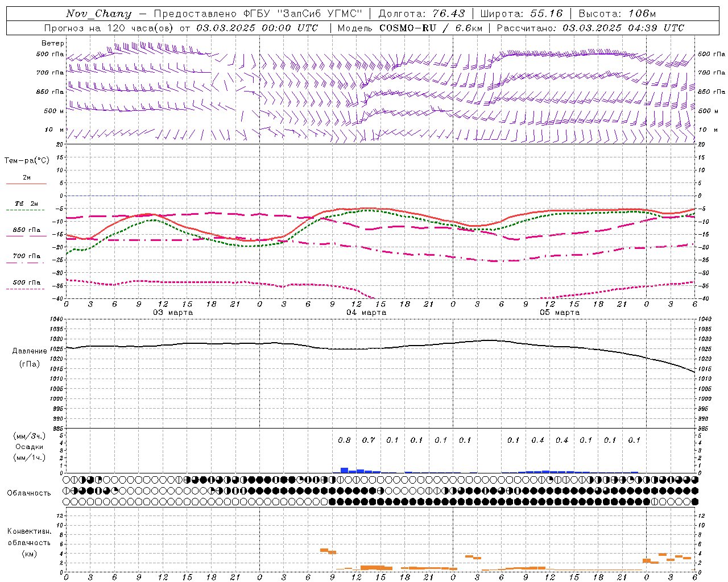The image size is (728, 582).
Task: Click right-side '700 гПа' wind level label
Action: [712, 73]
